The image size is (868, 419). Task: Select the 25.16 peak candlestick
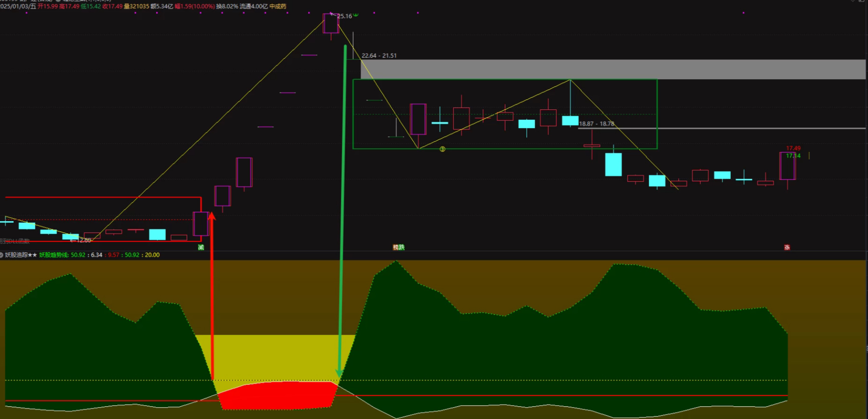[x=330, y=24]
